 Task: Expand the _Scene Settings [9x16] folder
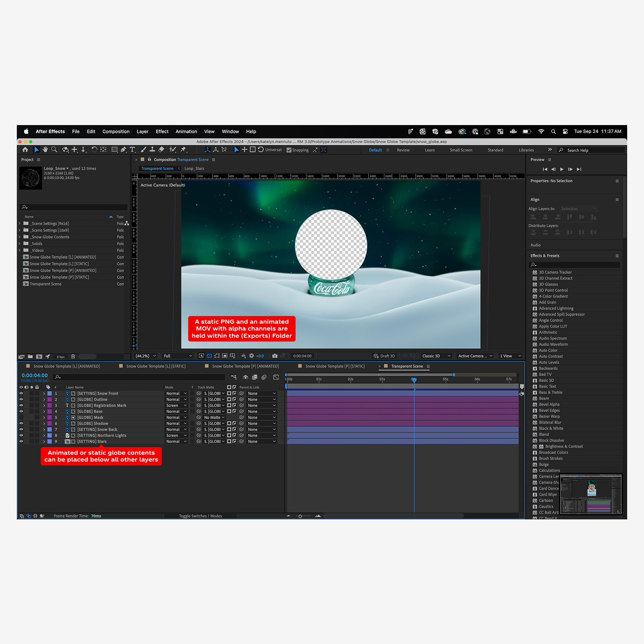[x=20, y=223]
